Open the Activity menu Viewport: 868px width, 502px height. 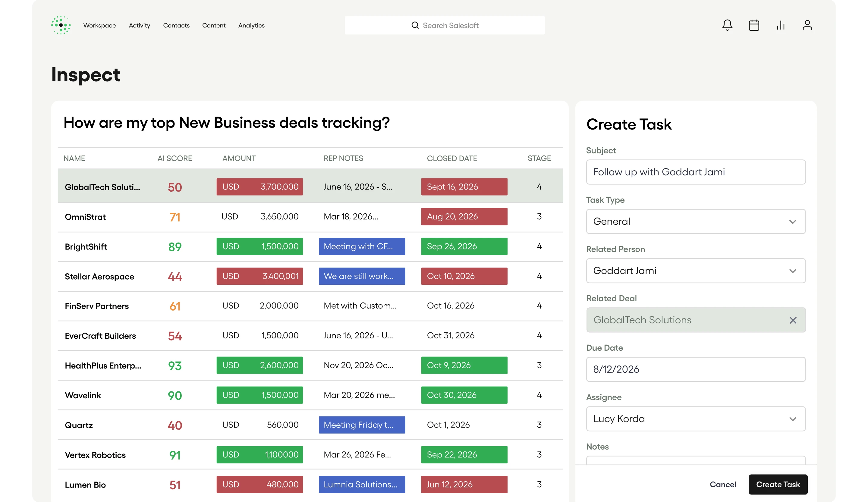140,26
